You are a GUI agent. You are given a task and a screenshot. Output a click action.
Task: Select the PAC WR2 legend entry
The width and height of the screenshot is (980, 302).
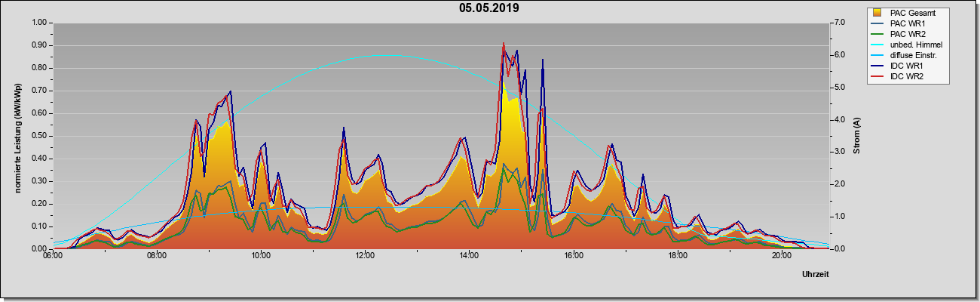906,34
